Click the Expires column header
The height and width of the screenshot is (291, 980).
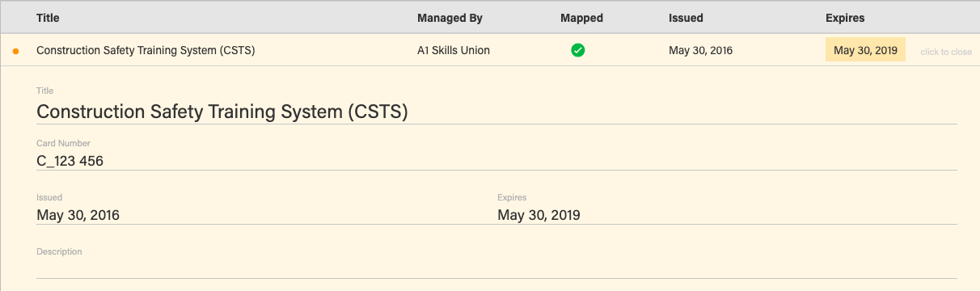(845, 18)
